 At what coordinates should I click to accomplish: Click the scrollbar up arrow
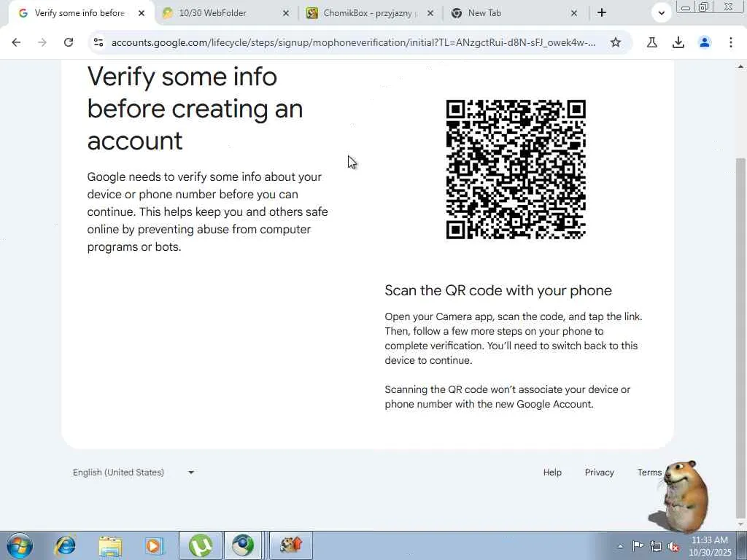[740, 66]
